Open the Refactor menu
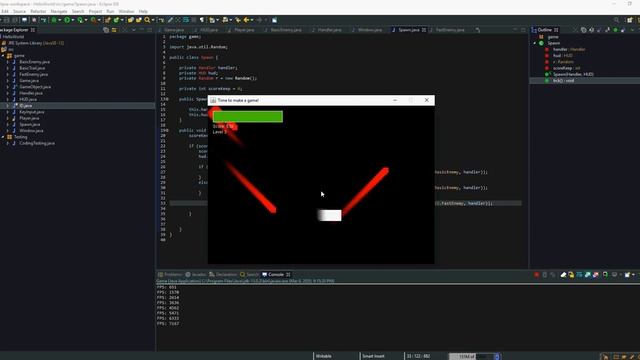 (x=38, y=11)
